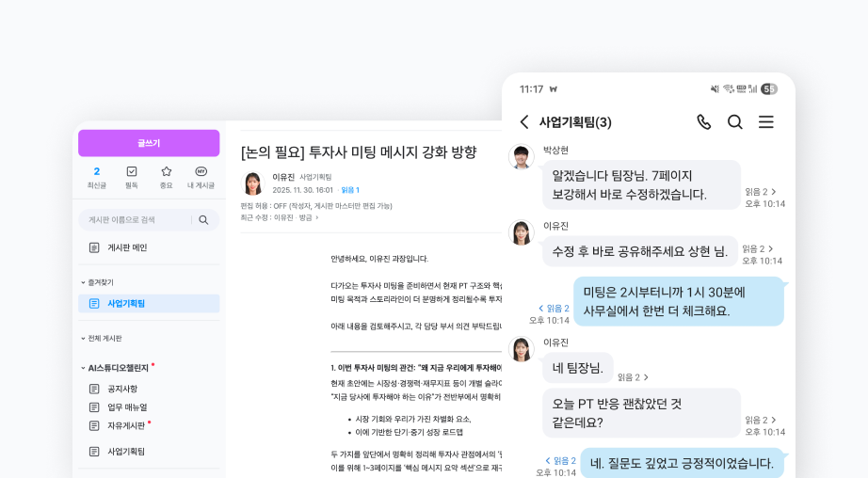Go back from the 사업기획팀(3) chat
This screenshot has height=478, width=868.
[524, 121]
